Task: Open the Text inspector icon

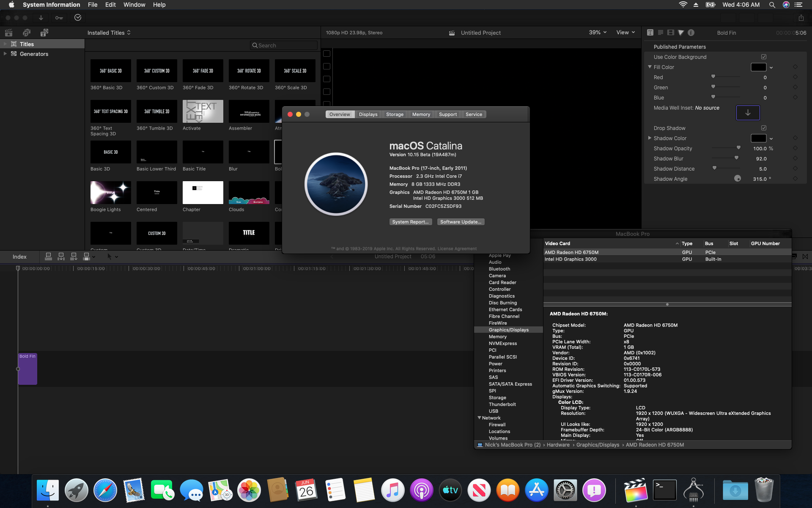Action: (x=650, y=33)
